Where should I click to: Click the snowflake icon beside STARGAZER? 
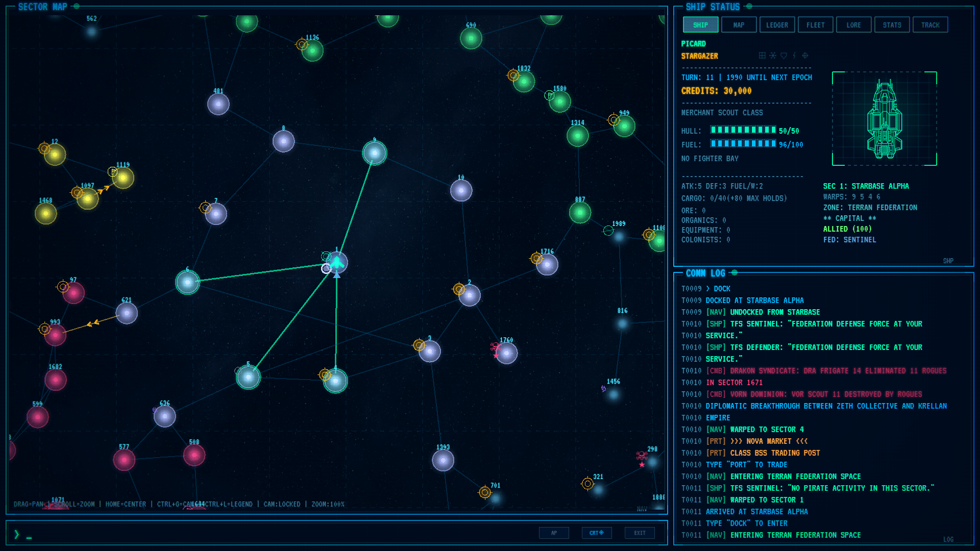click(773, 56)
